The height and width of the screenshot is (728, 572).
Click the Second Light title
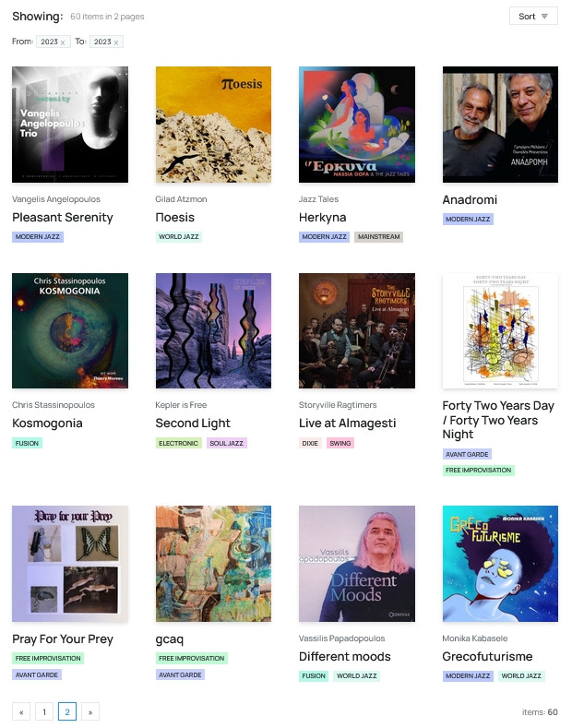pos(193,424)
